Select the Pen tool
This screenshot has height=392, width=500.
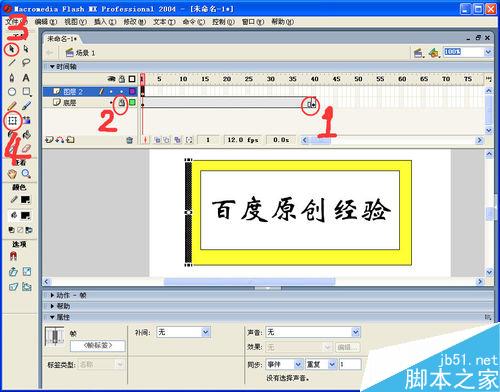point(12,78)
